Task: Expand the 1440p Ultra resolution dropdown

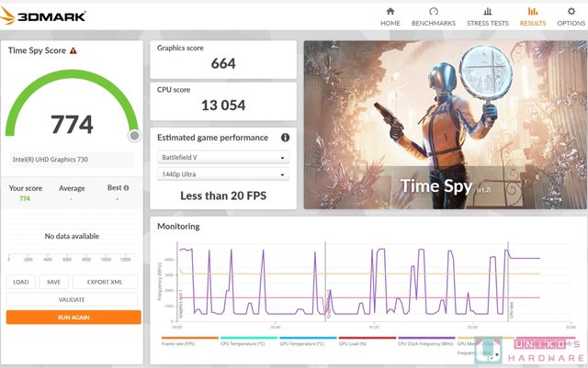Action: 222,173
